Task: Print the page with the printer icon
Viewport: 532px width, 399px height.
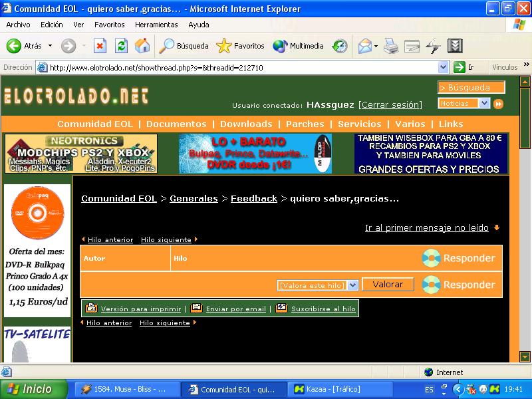Action: [391, 46]
